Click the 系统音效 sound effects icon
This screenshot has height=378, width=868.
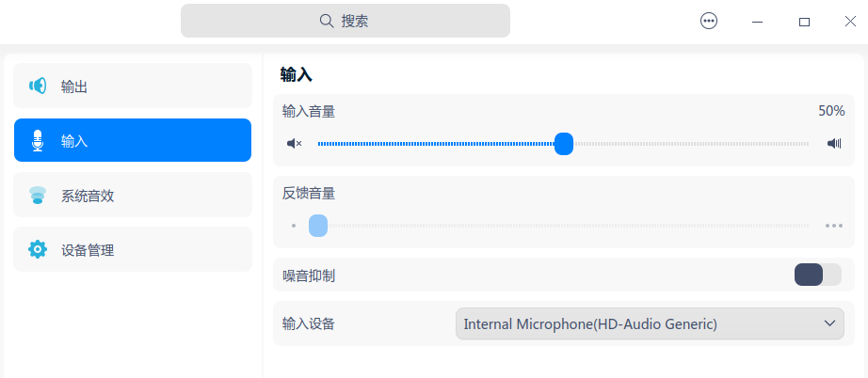(38, 196)
